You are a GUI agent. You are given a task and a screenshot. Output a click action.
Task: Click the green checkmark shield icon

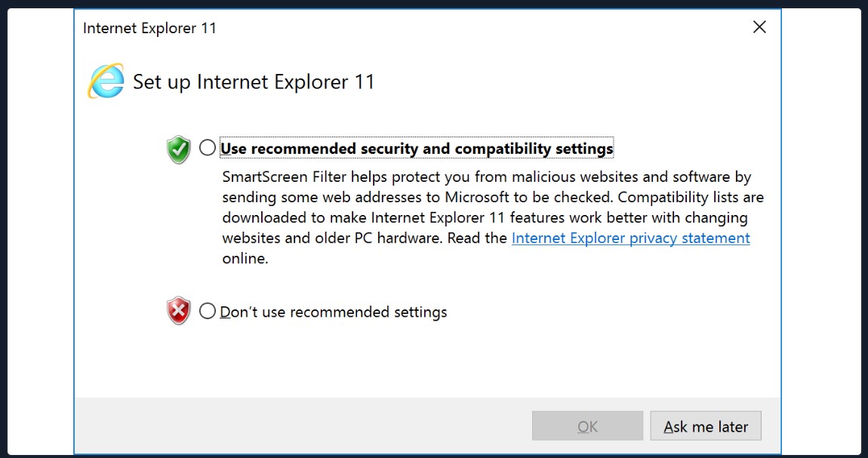pos(178,149)
